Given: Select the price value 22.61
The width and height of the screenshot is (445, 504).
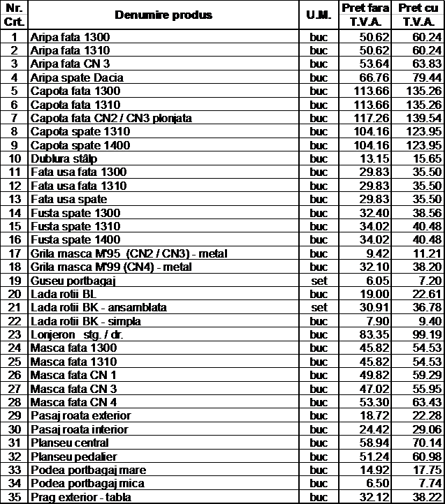Looking at the screenshot, I should point(427,294).
